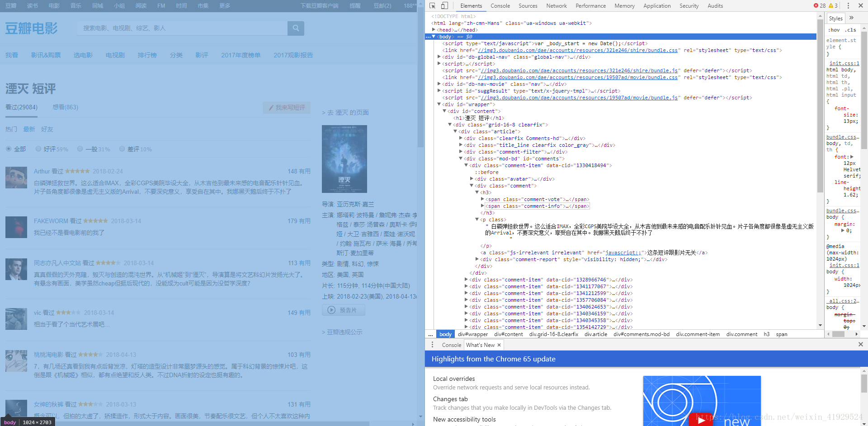Open init.css:1 source link in Styles
Viewport: 868px width, 426px height.
pos(844,63)
